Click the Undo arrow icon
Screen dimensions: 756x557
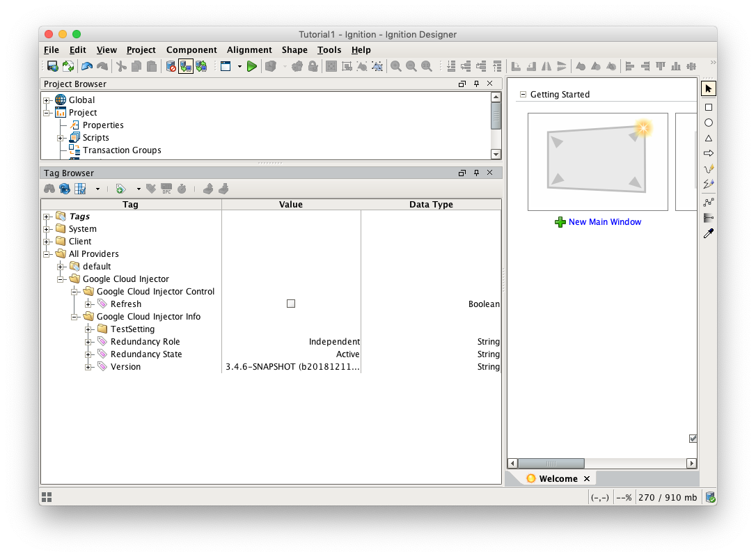(86, 66)
